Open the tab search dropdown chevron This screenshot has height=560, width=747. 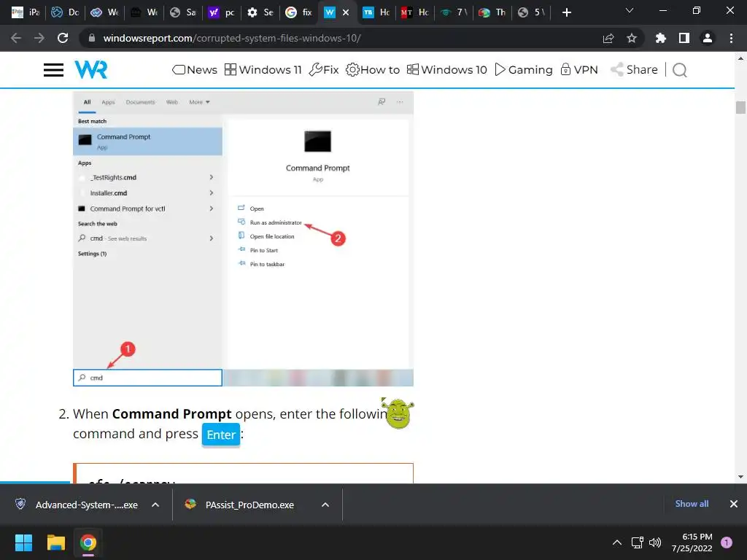(630, 10)
